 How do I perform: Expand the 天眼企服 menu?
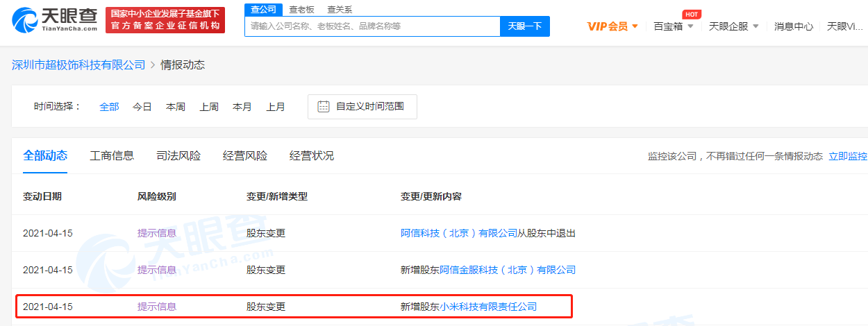click(733, 26)
